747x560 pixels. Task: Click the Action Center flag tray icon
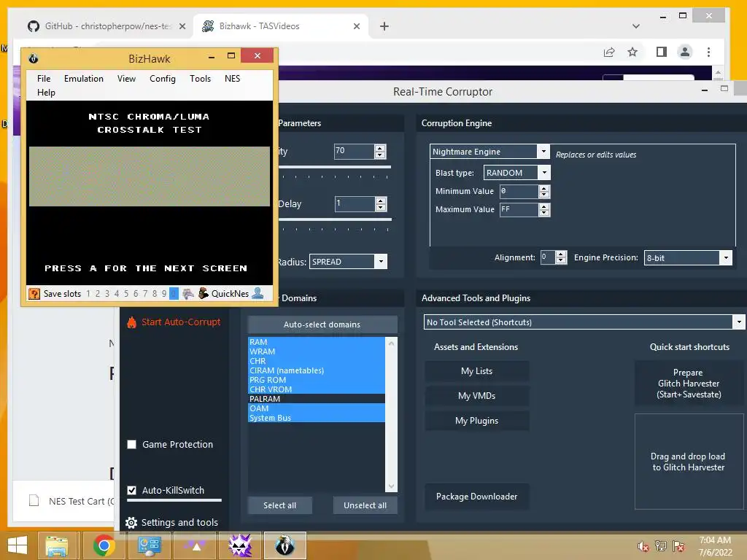(678, 546)
